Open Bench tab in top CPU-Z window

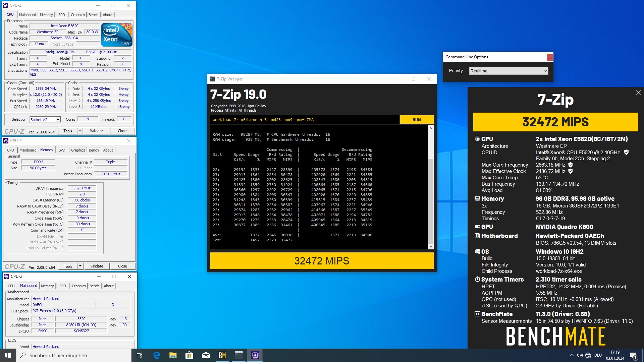pos(94,15)
